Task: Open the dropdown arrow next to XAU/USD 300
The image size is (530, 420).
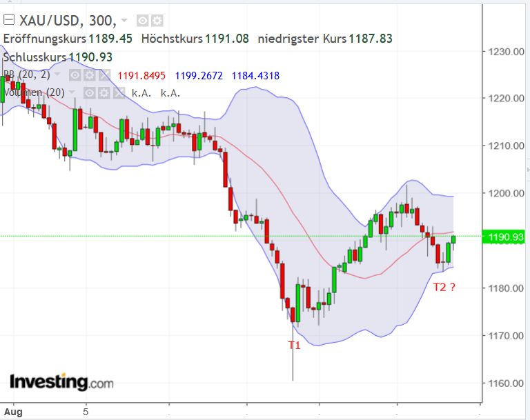Action: (x=124, y=20)
